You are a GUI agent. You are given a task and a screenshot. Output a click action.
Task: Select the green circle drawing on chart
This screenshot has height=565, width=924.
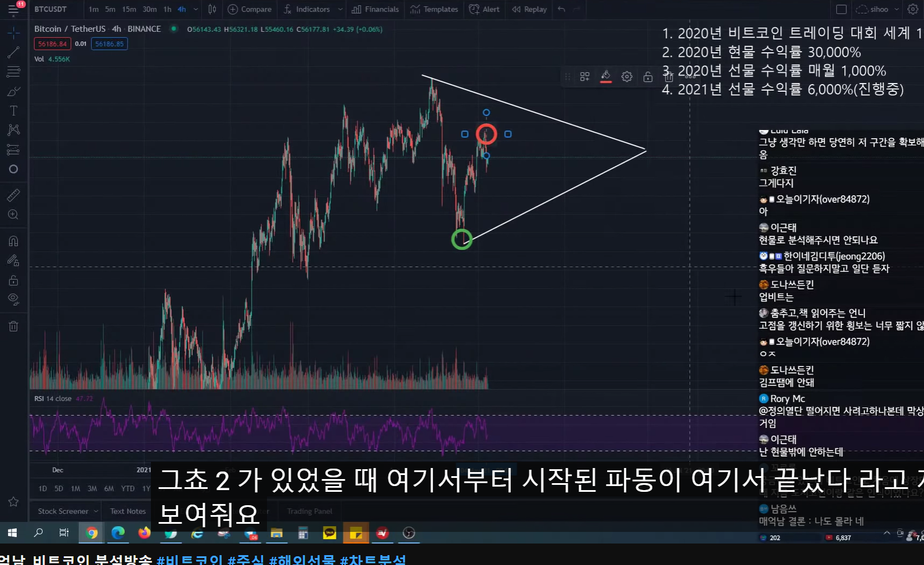coord(462,239)
